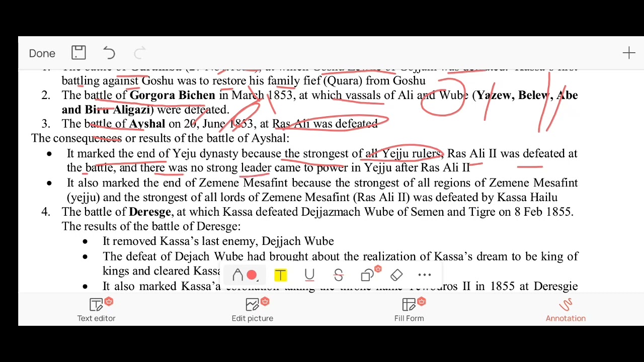The width and height of the screenshot is (644, 362).
Task: Open the Fill Form tab
Action: (409, 310)
